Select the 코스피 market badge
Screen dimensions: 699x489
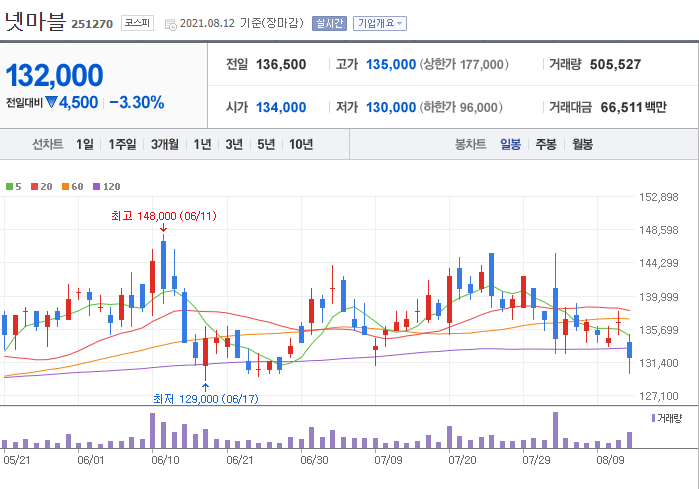click(x=137, y=23)
